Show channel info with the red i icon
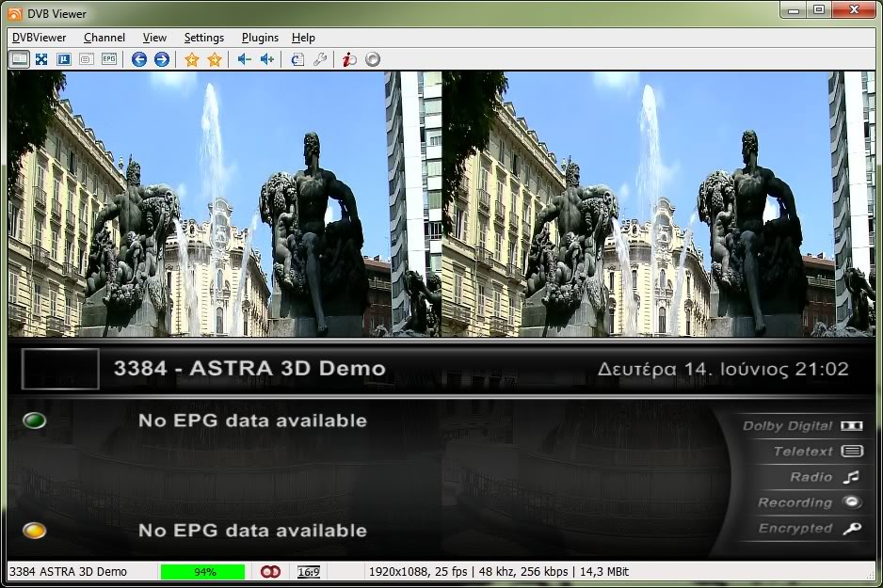The height and width of the screenshot is (588, 883). tap(349, 59)
